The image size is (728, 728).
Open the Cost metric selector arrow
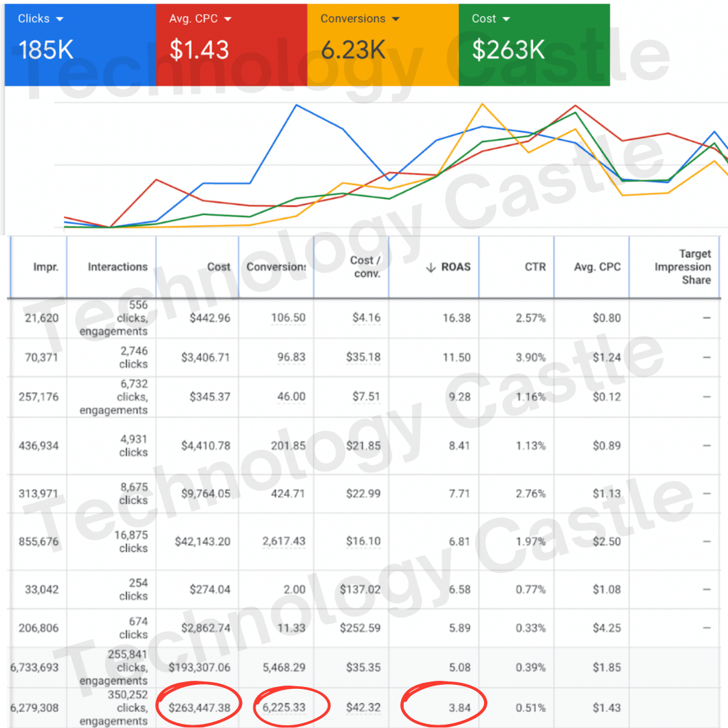pos(508,18)
